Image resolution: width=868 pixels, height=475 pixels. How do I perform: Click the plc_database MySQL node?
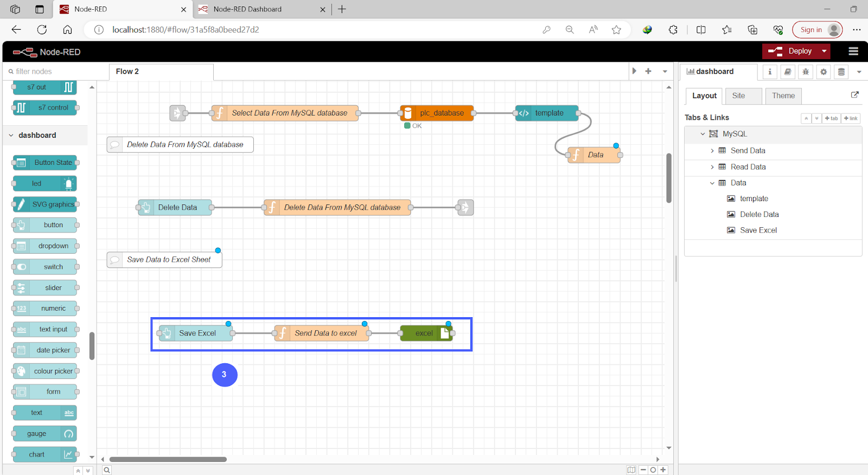437,113
